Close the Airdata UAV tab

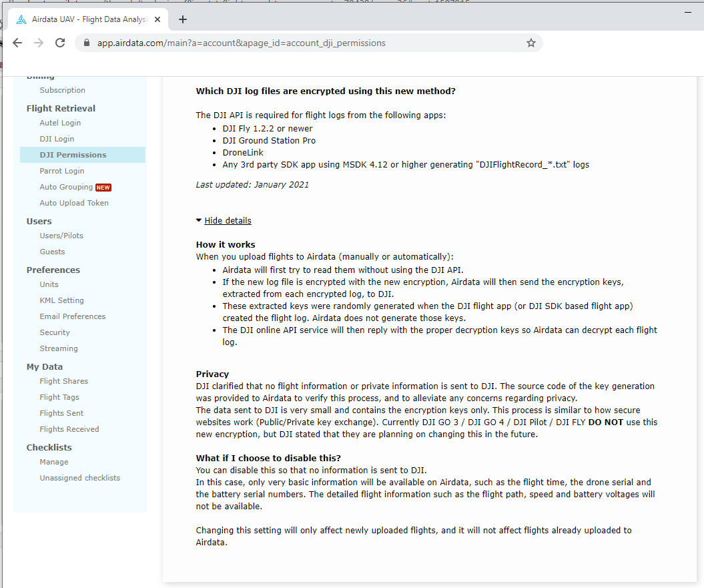[x=157, y=19]
